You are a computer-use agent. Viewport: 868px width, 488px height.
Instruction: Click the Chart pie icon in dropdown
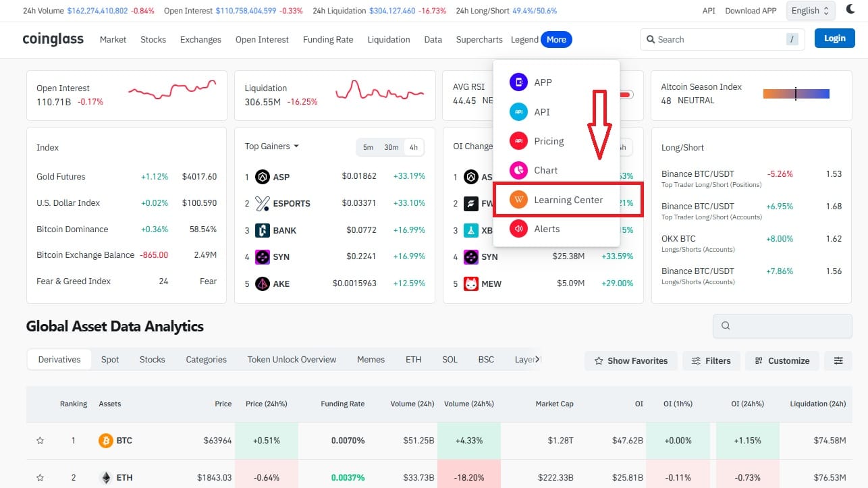(519, 170)
